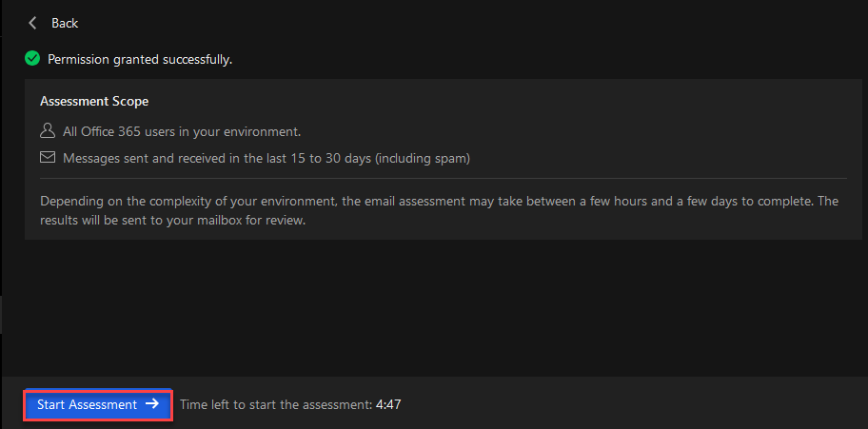Start the assessment with the blue button
Image resolution: width=868 pixels, height=429 pixels.
98,404
